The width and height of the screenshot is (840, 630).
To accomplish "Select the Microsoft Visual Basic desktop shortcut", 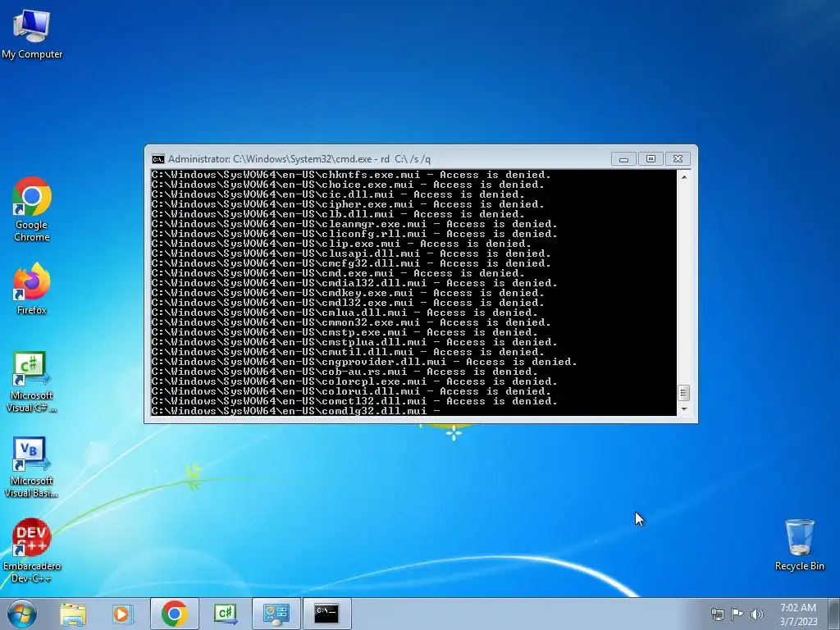I will tap(32, 468).
